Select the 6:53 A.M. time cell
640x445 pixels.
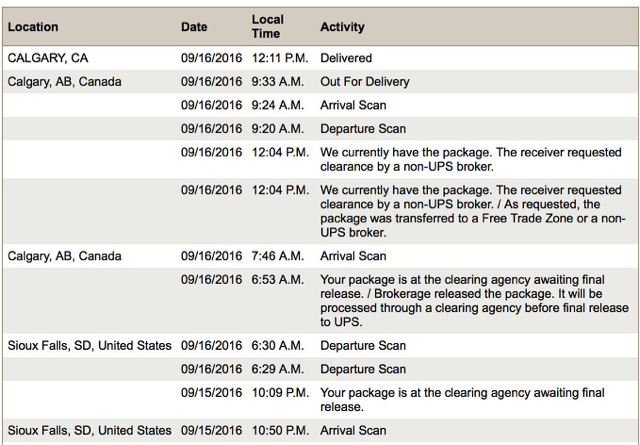(278, 280)
